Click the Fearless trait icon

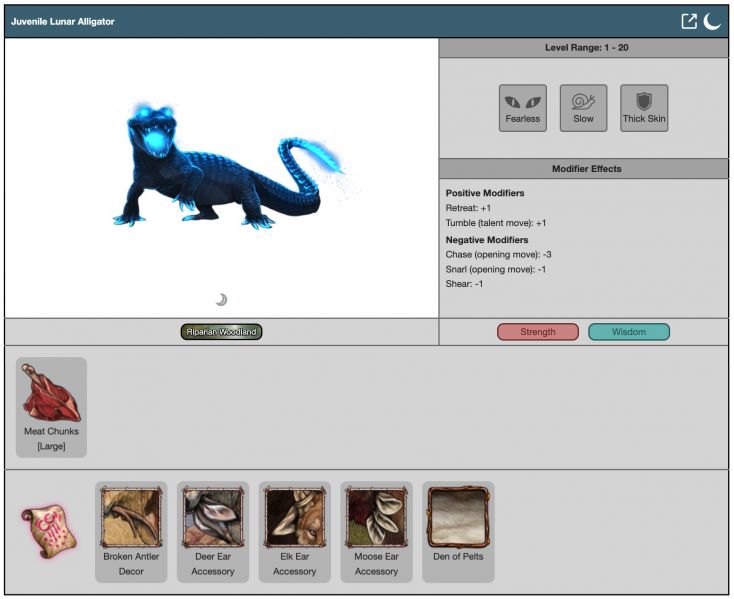pyautogui.click(x=523, y=108)
